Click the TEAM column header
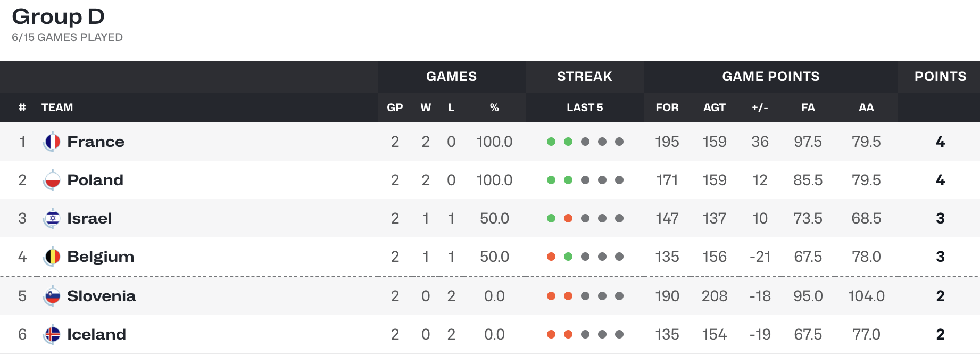Viewport: 980px width, 363px height. click(x=57, y=108)
